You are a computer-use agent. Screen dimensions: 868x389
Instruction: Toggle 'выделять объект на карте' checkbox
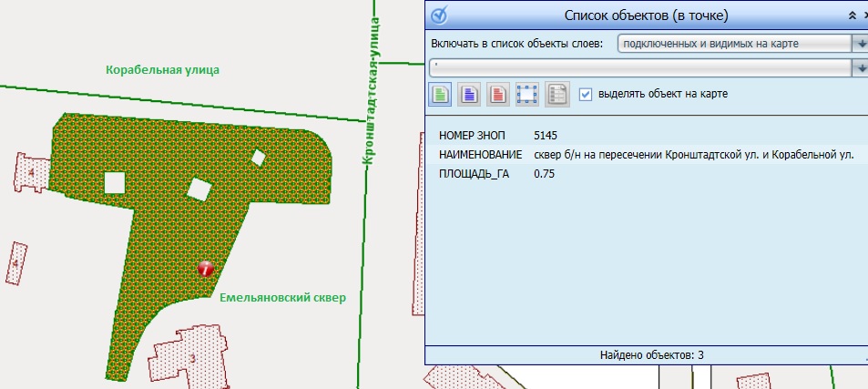[586, 94]
